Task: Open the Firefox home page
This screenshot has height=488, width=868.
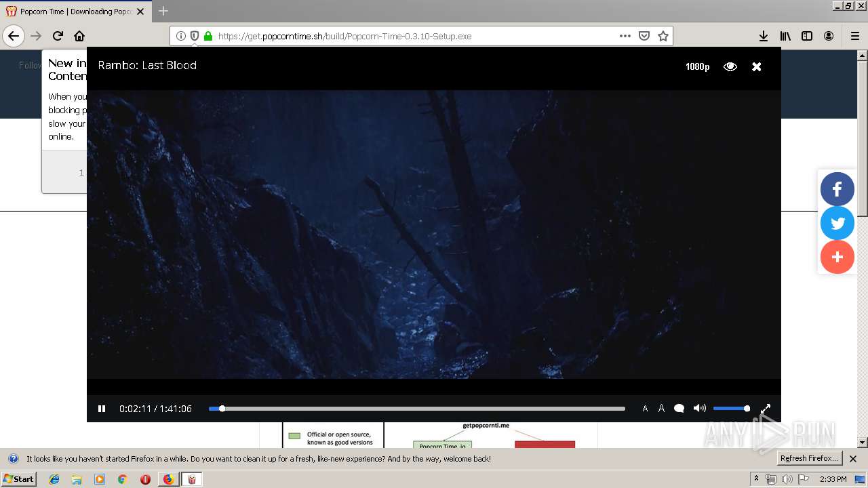Action: 79,36
